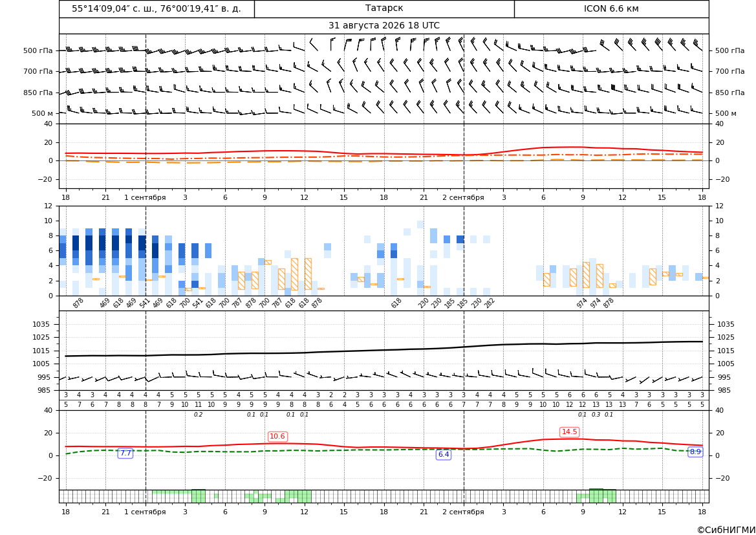Click the 2 сентября label below the wind panel
This screenshot has width=756, height=535.
(463, 197)
